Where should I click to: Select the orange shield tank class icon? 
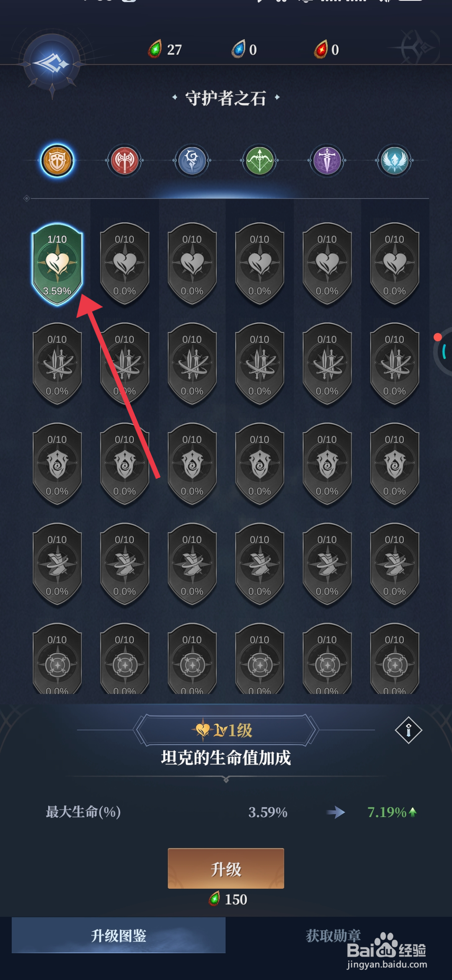(57, 160)
